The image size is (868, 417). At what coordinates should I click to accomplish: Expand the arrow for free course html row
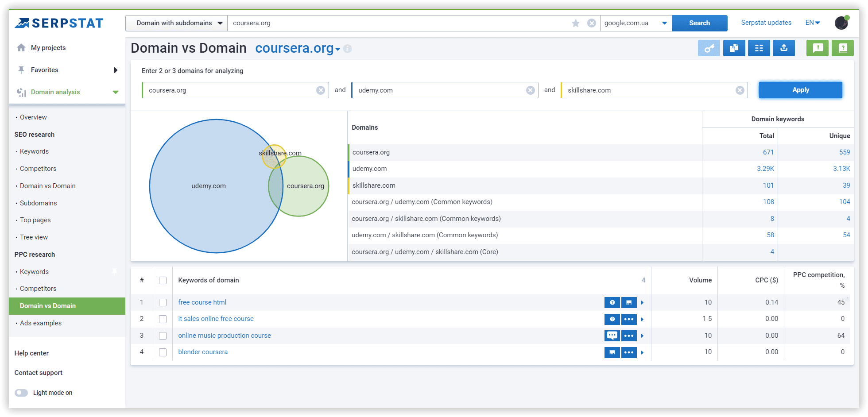point(642,303)
